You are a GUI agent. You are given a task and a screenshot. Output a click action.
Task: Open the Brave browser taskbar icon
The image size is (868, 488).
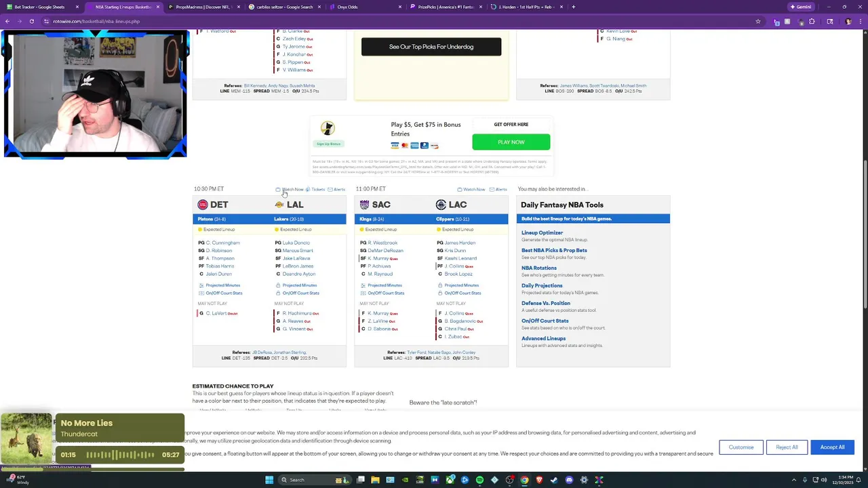point(539,480)
